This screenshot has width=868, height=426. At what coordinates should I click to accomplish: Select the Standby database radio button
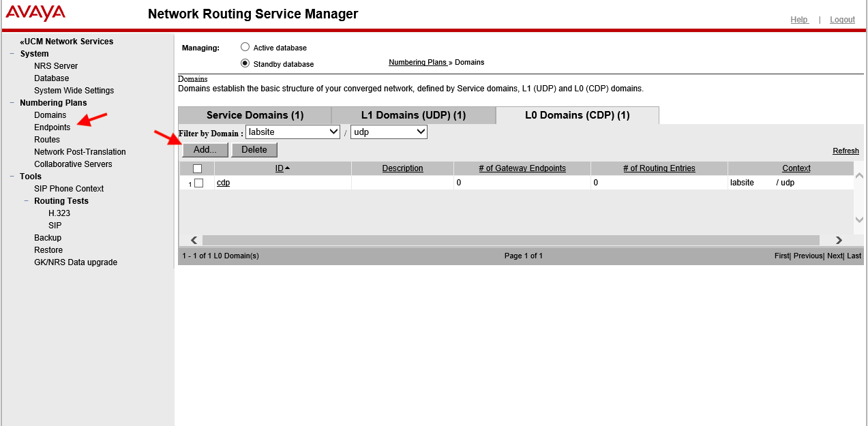point(245,63)
